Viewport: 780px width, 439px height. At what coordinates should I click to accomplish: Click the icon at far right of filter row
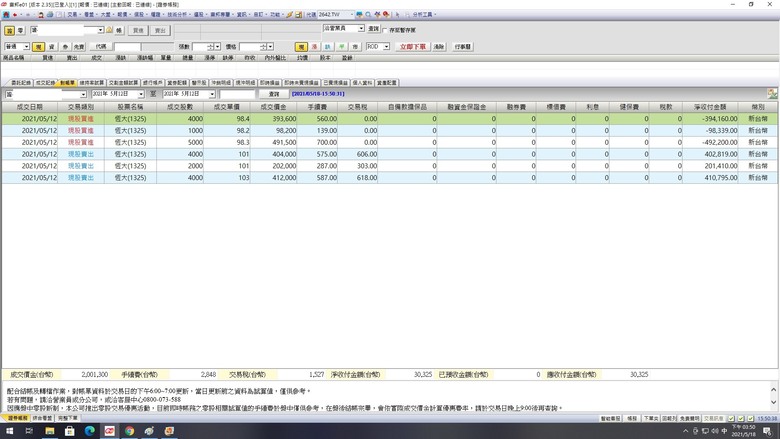772,93
